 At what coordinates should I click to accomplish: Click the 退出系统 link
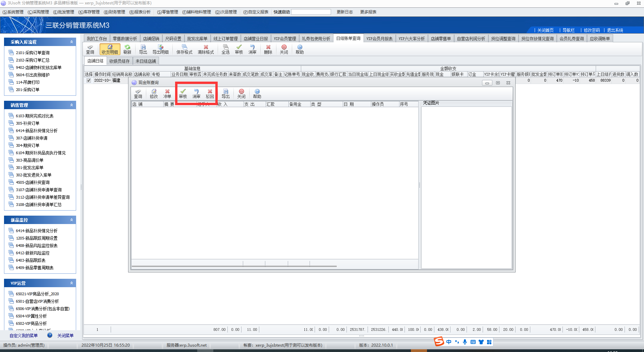point(615,30)
